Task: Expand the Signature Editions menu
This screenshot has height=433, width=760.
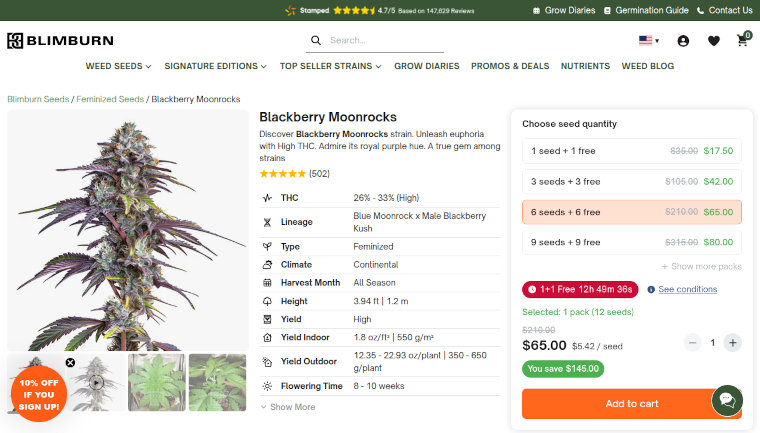Action: (215, 66)
